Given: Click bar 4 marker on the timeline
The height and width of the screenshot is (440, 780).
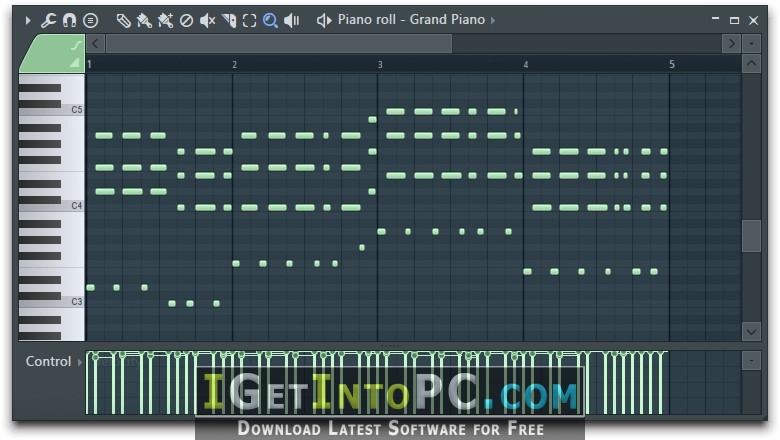Looking at the screenshot, I should click(526, 65).
